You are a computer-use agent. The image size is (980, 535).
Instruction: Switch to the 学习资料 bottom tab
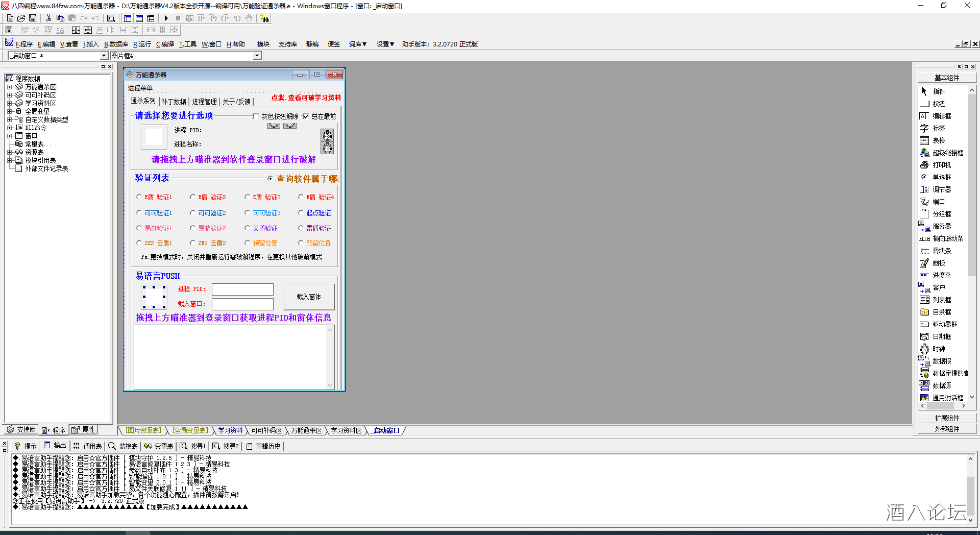(230, 431)
